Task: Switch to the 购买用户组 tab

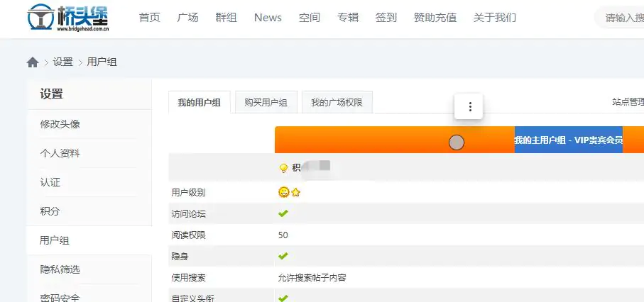Action: coord(266,103)
